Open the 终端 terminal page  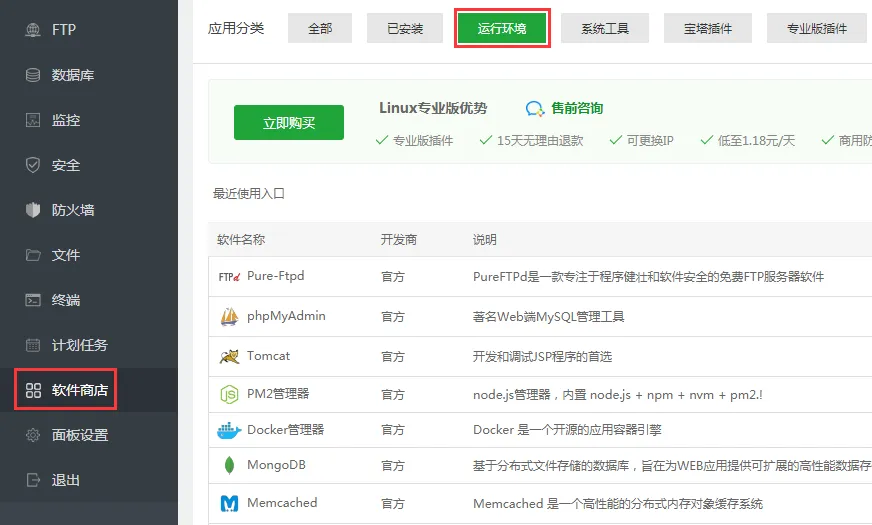(x=65, y=300)
